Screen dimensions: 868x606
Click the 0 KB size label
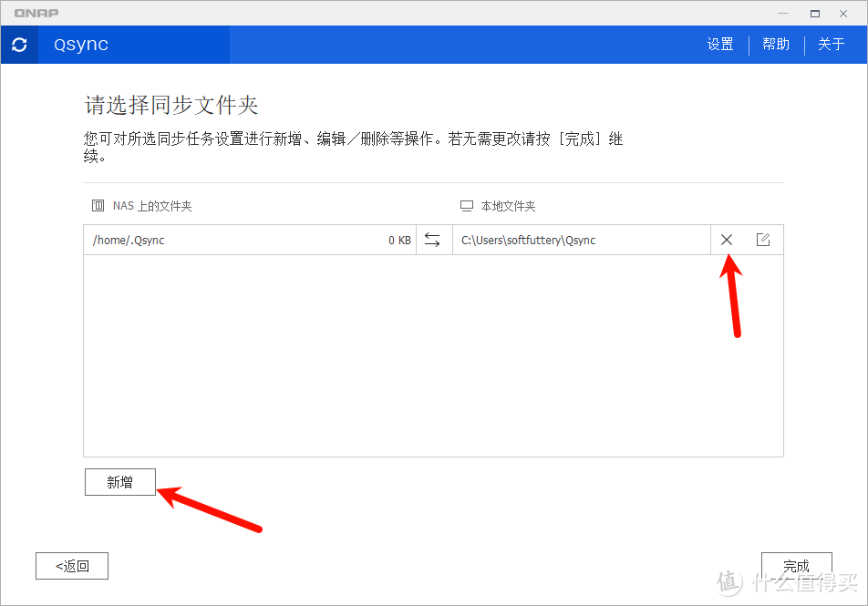pos(398,239)
